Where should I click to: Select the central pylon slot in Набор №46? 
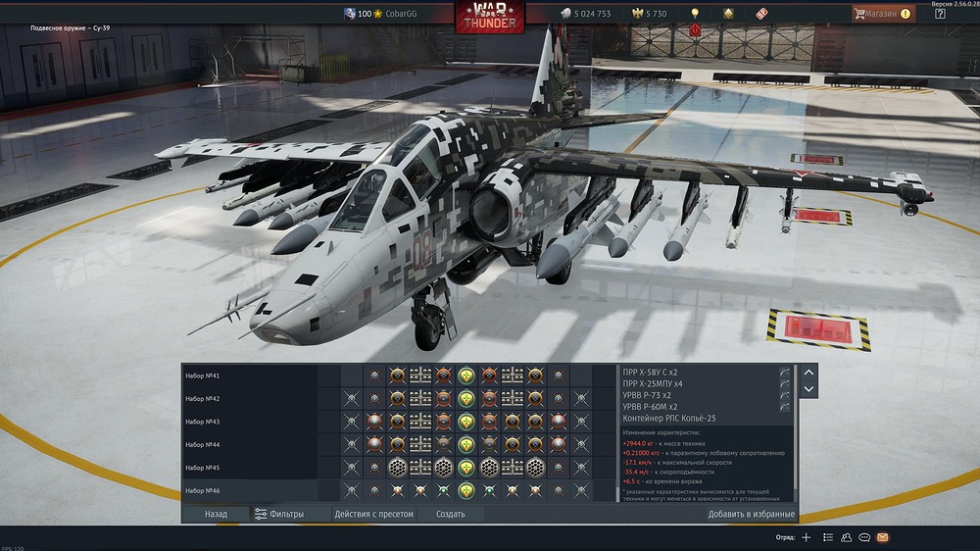tap(465, 491)
